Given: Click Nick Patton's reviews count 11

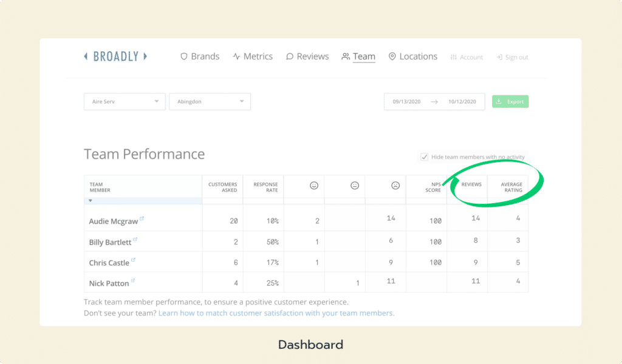Looking at the screenshot, I should [476, 281].
